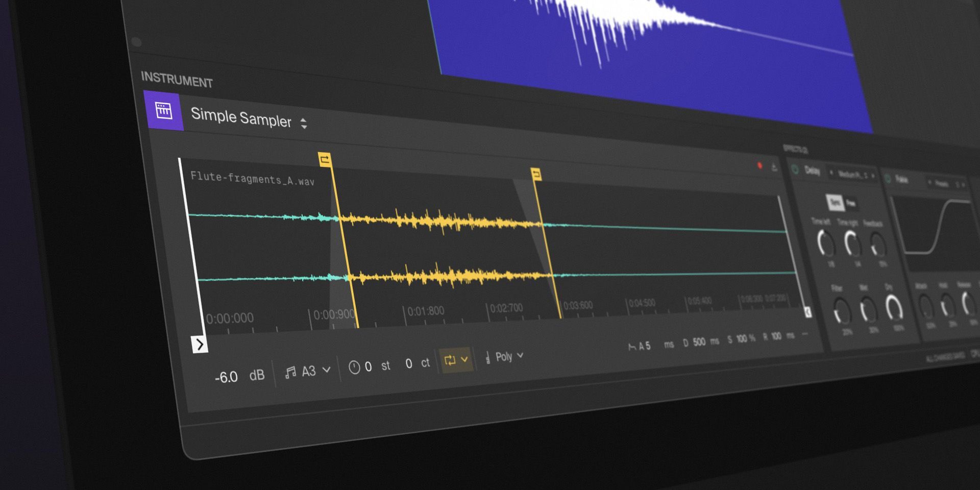This screenshot has width=980, height=490.
Task: Click the Filter knob in Delay
Action: click(842, 311)
